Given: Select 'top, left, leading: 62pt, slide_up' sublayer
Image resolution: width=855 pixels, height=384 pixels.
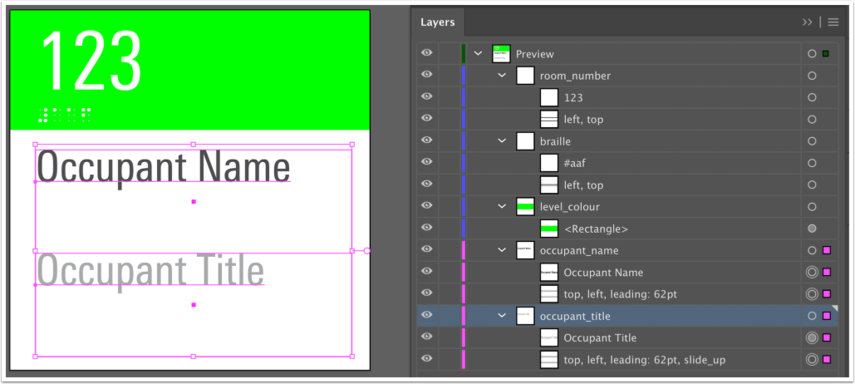Looking at the screenshot, I should [x=628, y=359].
